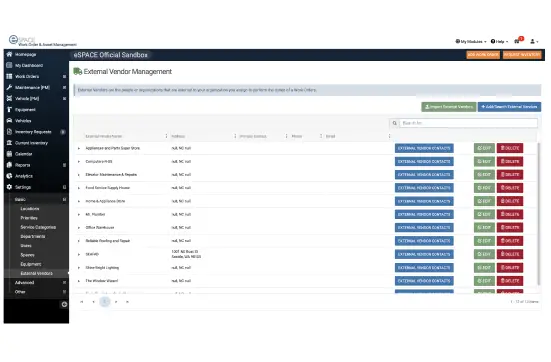Viewport: 551px width, 362px height.
Task: Select Locations under Basic settings
Action: tap(30, 209)
